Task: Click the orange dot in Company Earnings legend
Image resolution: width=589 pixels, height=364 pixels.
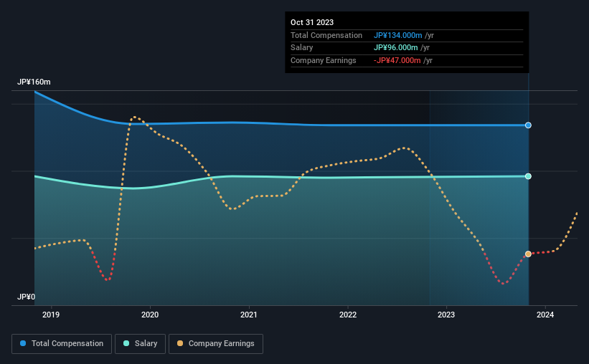Action: (x=180, y=343)
